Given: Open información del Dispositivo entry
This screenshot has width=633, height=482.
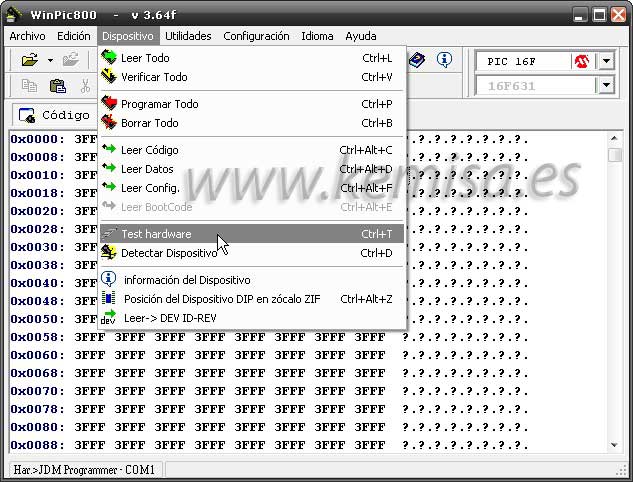Looking at the screenshot, I should coord(252,280).
